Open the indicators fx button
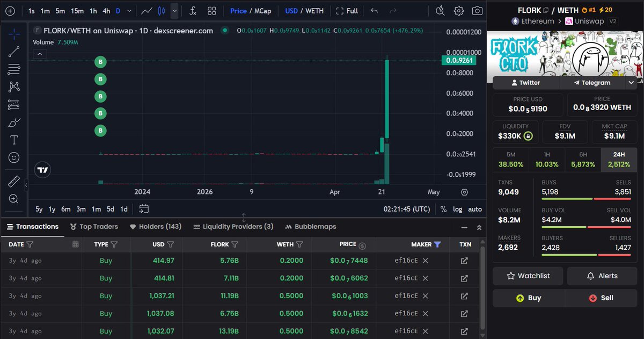Viewport: 644px width, 339px height. (x=193, y=11)
